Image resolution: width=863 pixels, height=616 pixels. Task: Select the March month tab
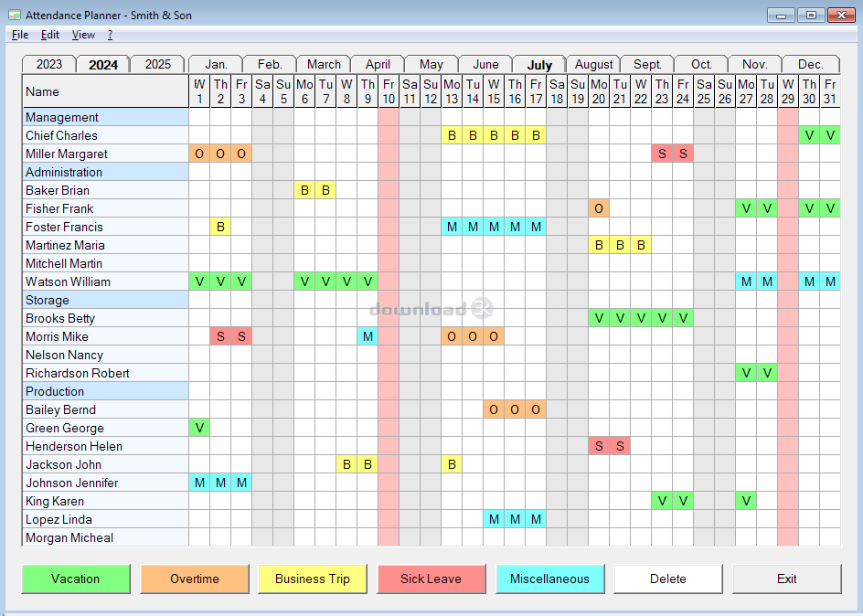click(324, 64)
